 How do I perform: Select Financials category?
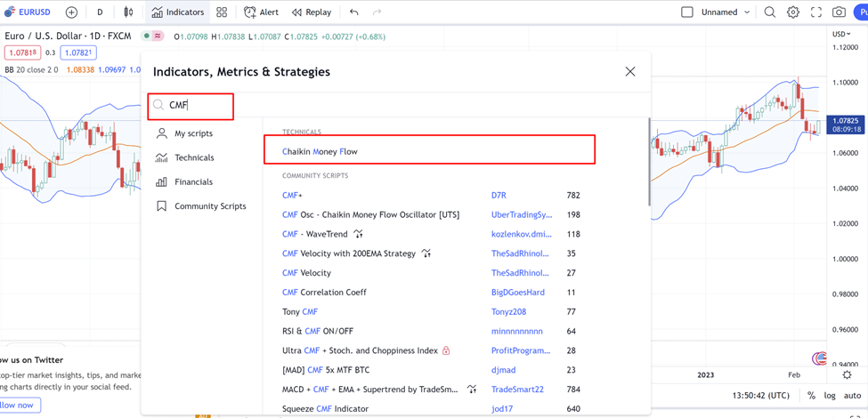(x=193, y=182)
